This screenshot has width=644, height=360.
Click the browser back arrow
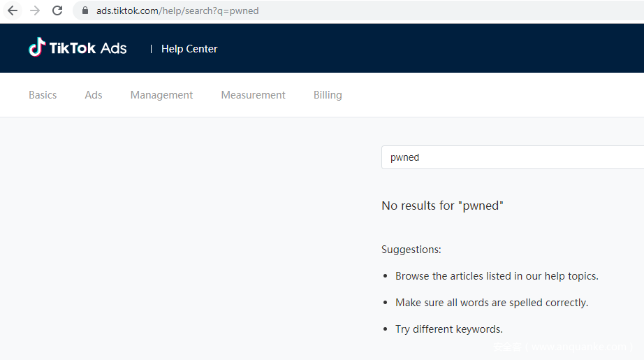[x=13, y=10]
